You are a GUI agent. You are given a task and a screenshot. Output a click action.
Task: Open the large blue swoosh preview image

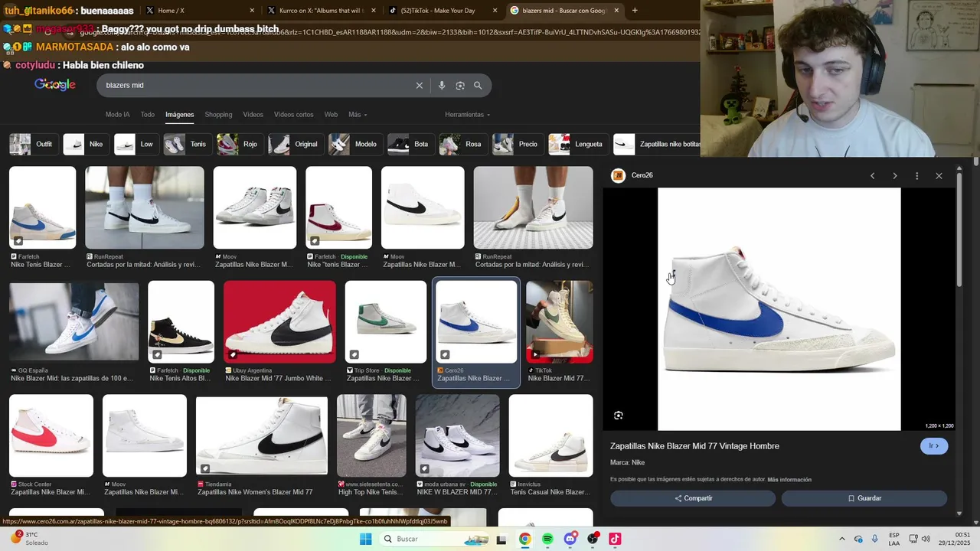coord(779,309)
